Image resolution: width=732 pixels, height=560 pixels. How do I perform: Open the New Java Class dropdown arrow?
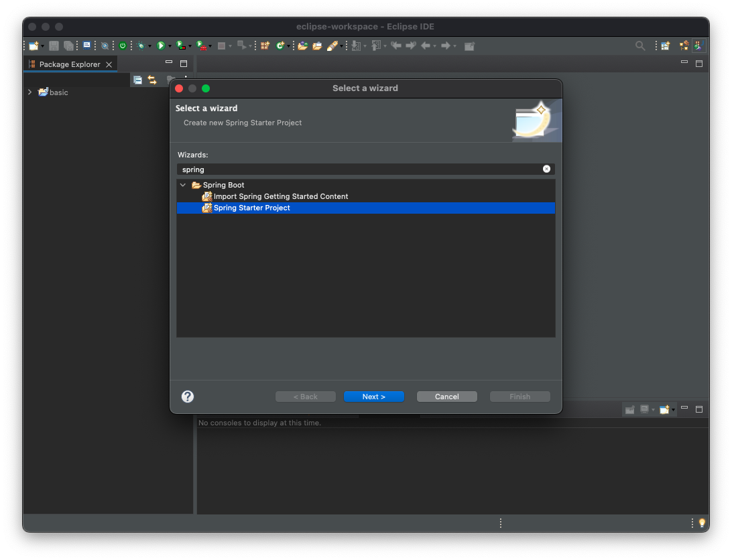288,46
